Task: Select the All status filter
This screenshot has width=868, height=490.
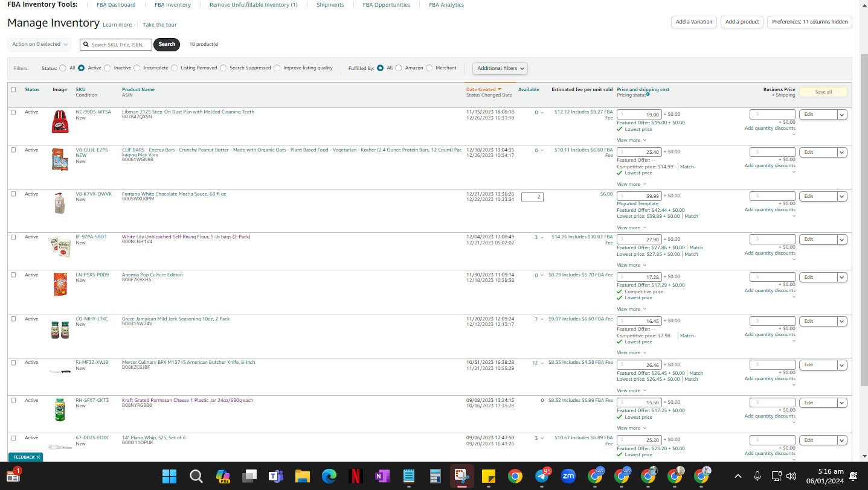Action: (x=63, y=68)
